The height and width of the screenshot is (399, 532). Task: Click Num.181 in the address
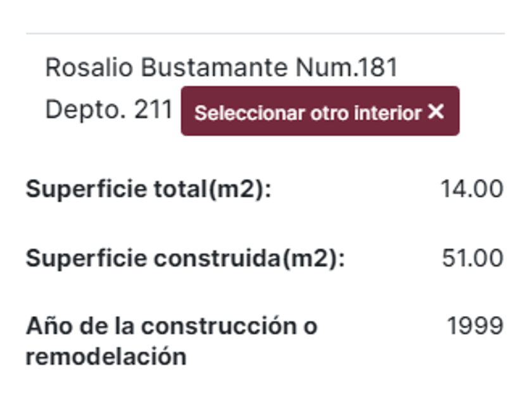point(346,68)
